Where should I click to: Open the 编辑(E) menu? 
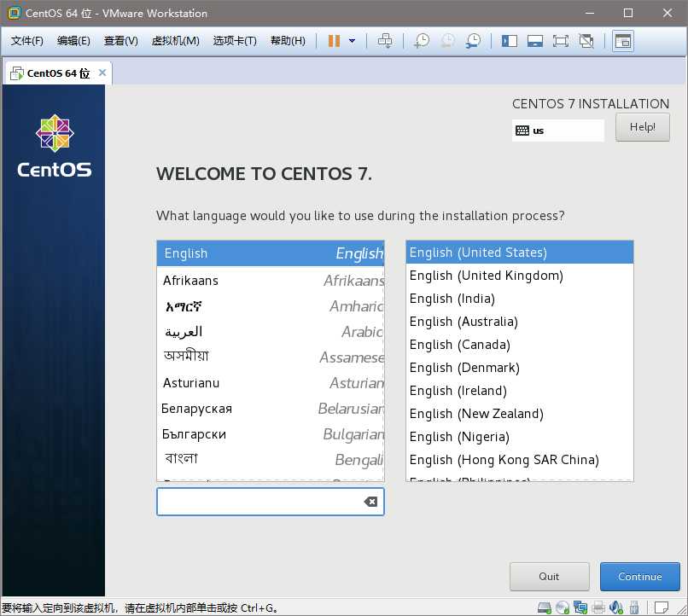[73, 41]
